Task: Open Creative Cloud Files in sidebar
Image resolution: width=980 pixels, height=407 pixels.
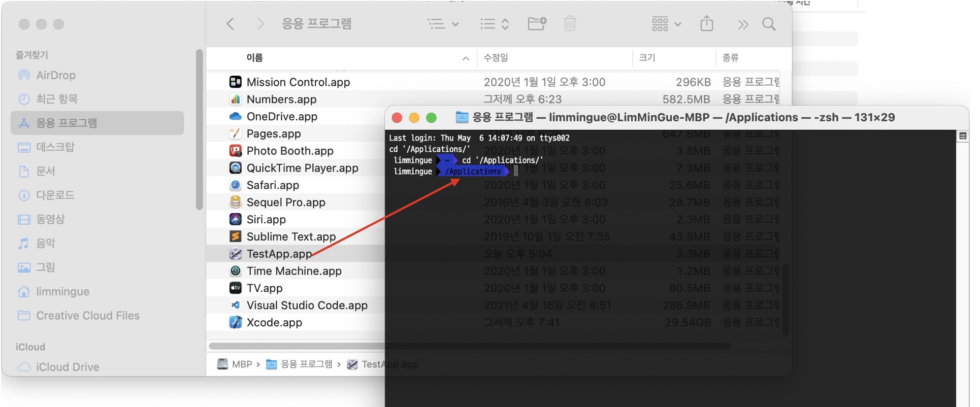Action: 87,316
